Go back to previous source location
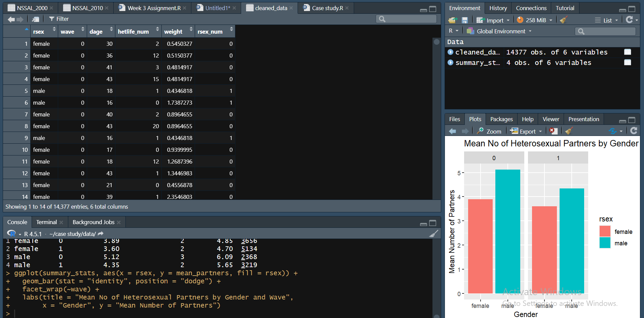 point(11,19)
